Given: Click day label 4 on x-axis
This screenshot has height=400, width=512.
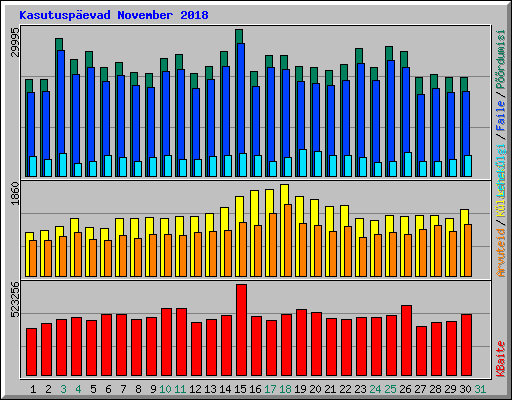Looking at the screenshot, I should click(x=78, y=389).
